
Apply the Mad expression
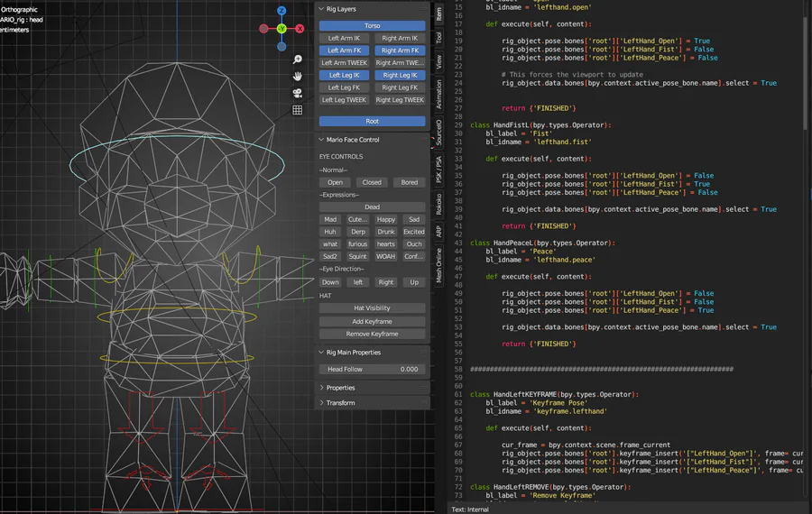[x=330, y=219]
